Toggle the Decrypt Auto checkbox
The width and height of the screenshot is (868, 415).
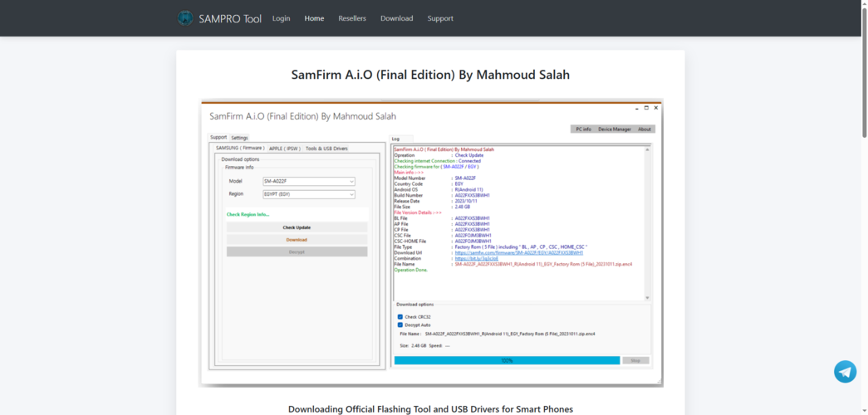click(400, 325)
